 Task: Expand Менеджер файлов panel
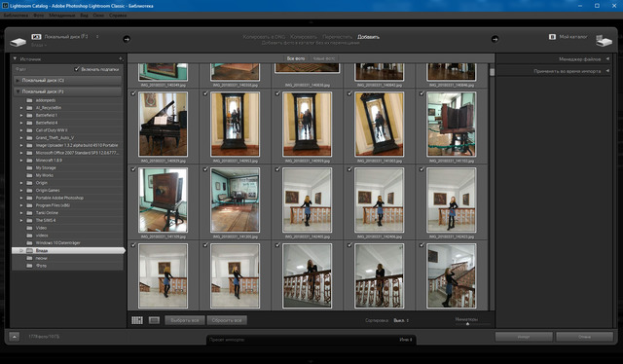[x=607, y=58]
